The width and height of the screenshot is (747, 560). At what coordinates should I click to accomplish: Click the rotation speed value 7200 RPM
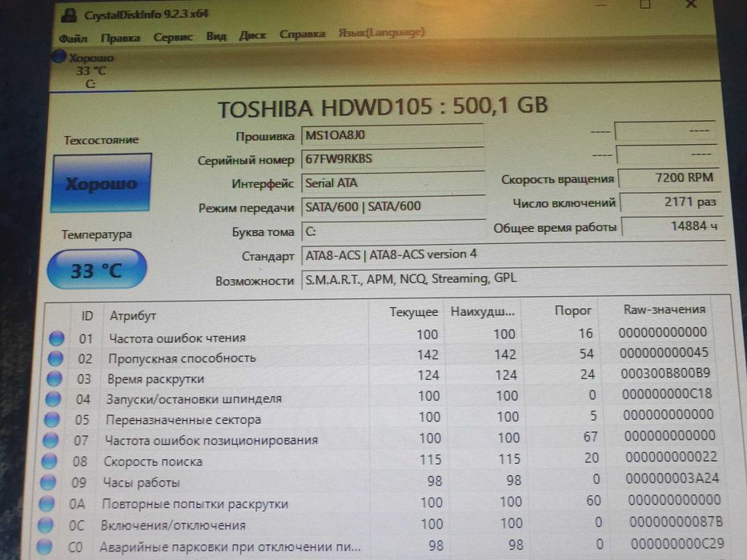(668, 178)
